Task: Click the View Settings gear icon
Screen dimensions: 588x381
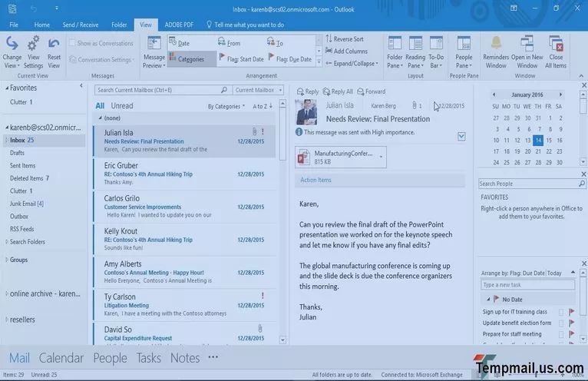Action: (x=34, y=43)
